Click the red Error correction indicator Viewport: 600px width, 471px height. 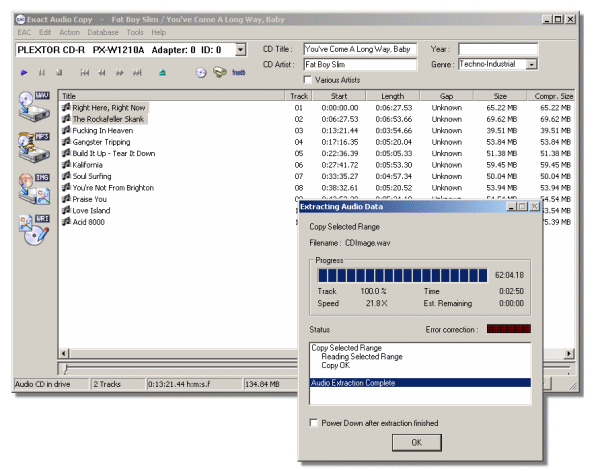tap(509, 329)
